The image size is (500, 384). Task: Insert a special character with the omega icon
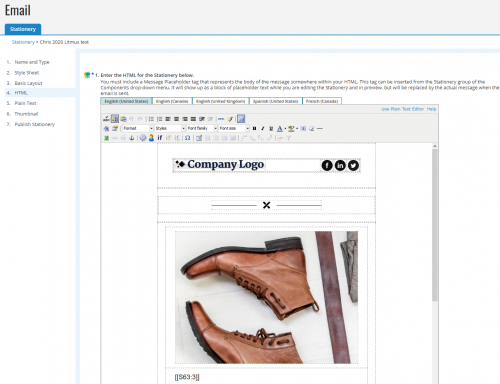[188, 138]
